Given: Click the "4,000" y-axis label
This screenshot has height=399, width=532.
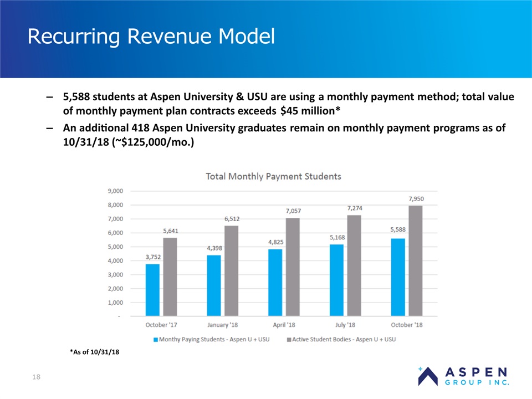Looking at the screenshot, I should [115, 260].
